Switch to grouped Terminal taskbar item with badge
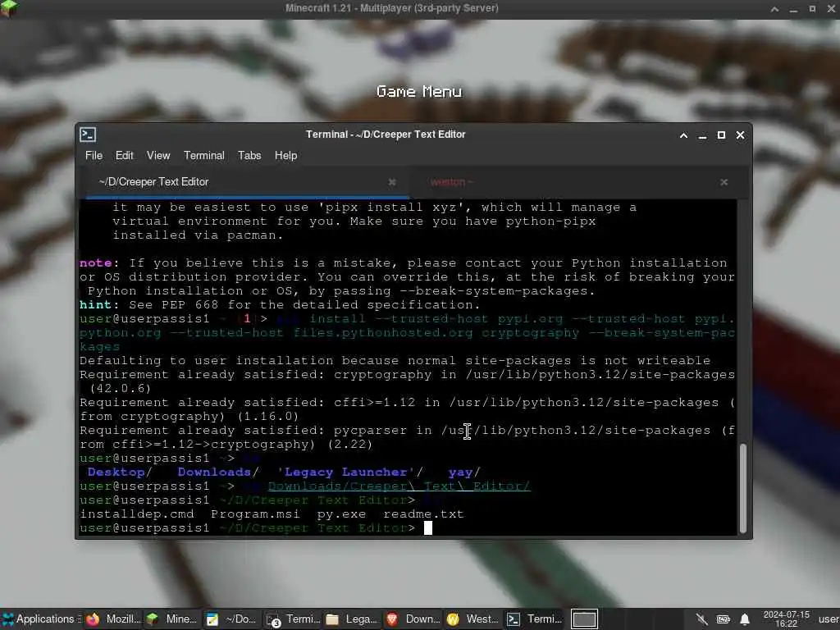This screenshot has width=840, height=630. (293, 619)
